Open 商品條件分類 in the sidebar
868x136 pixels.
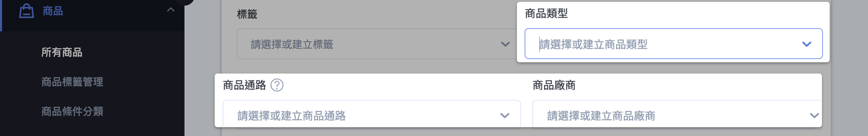72,111
